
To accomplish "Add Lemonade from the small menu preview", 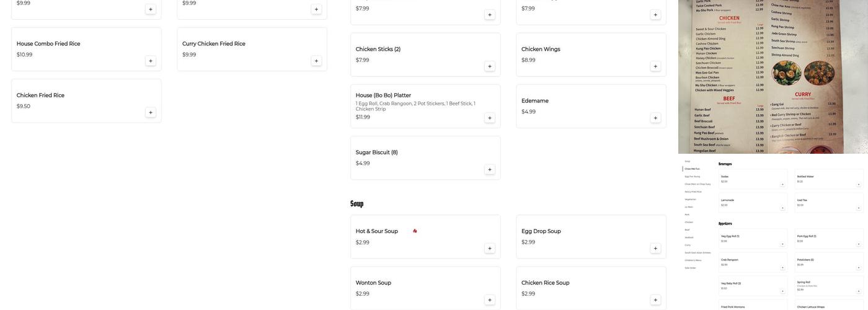I will point(782,208).
